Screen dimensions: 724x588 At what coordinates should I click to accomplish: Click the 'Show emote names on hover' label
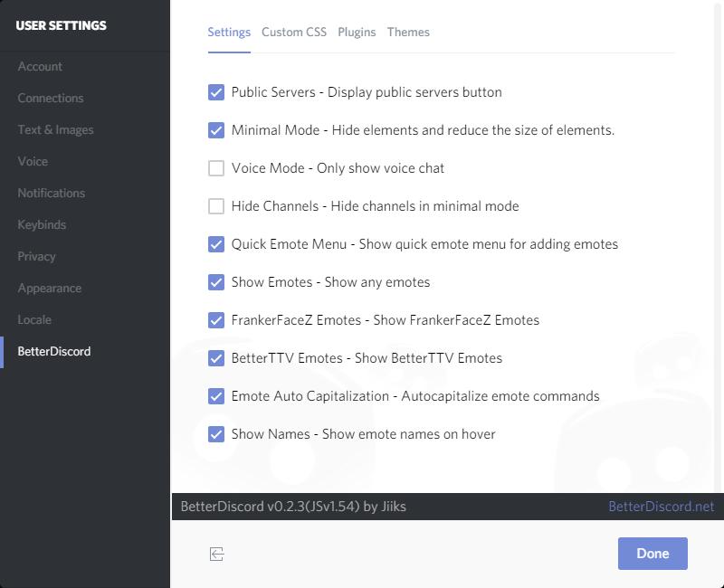point(409,434)
